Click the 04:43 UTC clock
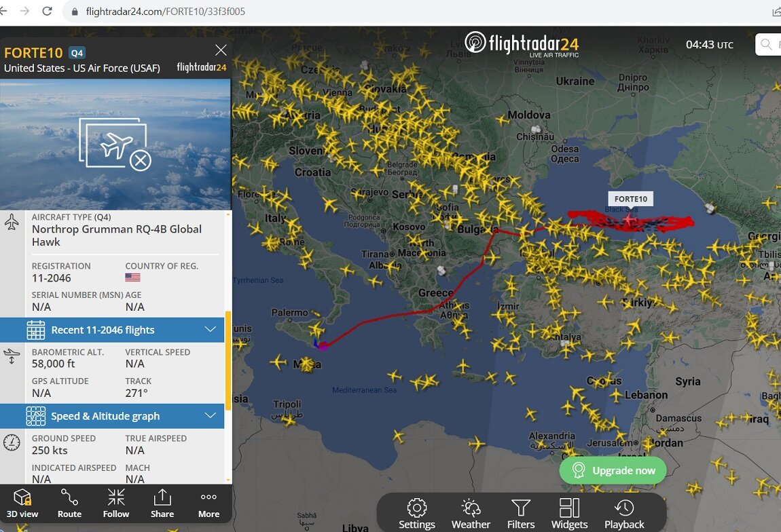 point(709,45)
